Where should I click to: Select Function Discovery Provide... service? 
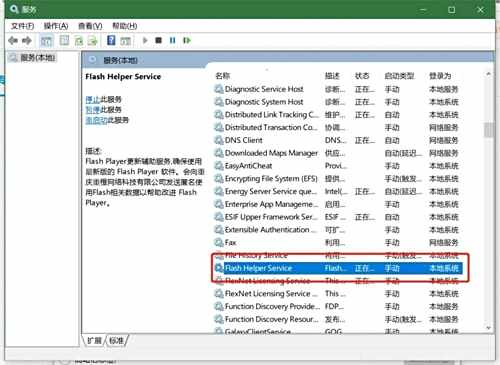click(x=272, y=306)
